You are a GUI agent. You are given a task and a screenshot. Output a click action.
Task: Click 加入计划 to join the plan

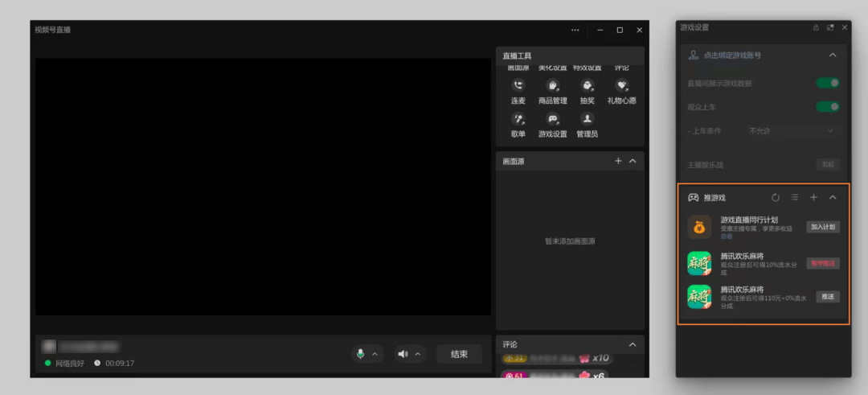823,227
